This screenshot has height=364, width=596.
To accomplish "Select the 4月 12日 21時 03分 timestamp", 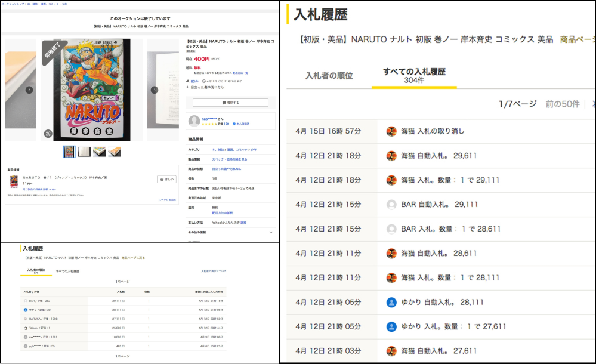I will (328, 351).
